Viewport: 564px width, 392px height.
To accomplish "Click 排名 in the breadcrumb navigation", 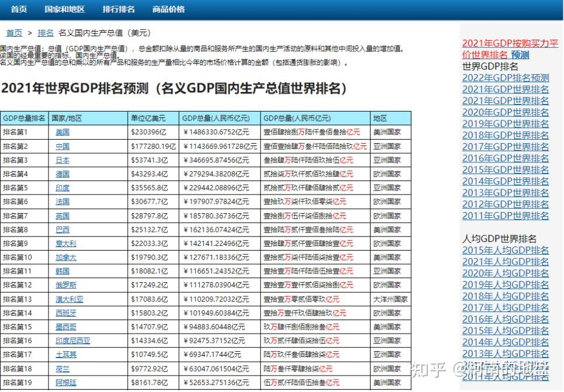I will pyautogui.click(x=45, y=33).
